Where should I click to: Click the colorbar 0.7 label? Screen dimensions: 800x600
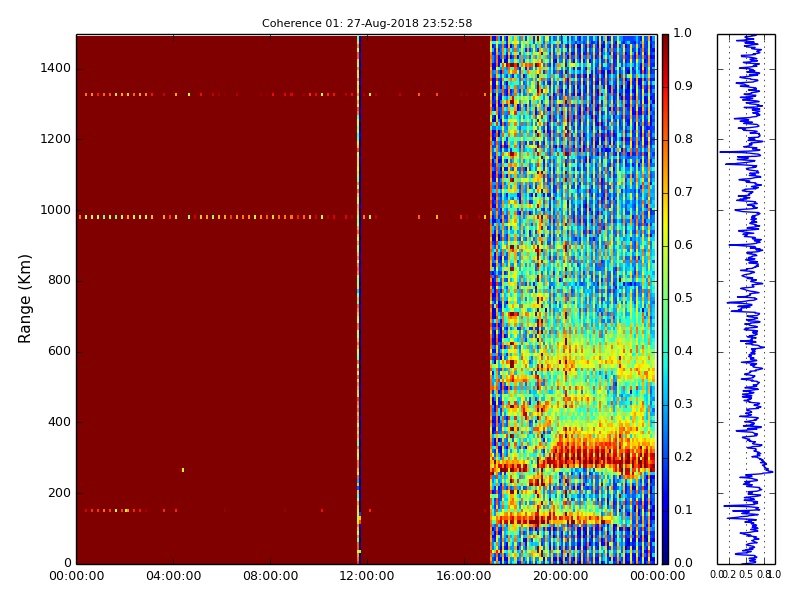coord(683,192)
